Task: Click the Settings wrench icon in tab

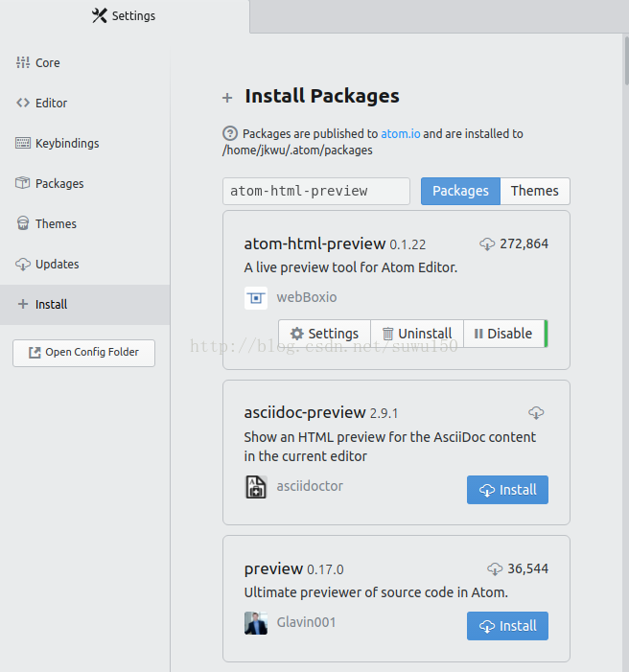Action: pyautogui.click(x=100, y=16)
